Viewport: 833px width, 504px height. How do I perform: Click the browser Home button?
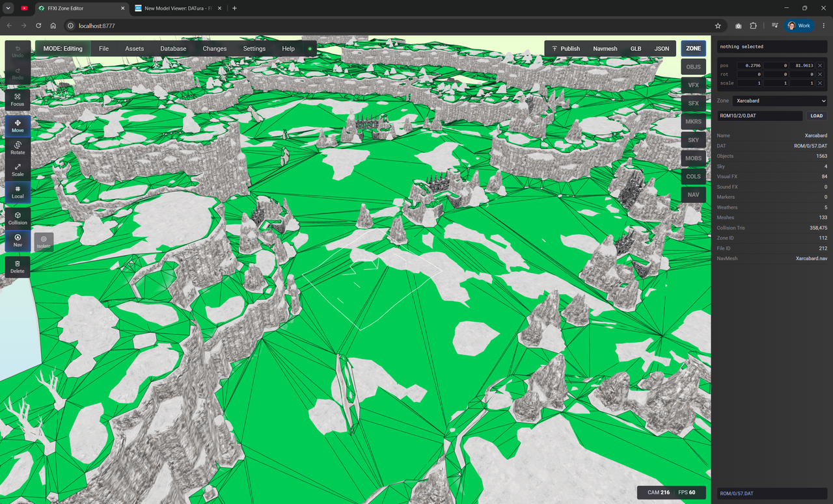click(53, 25)
